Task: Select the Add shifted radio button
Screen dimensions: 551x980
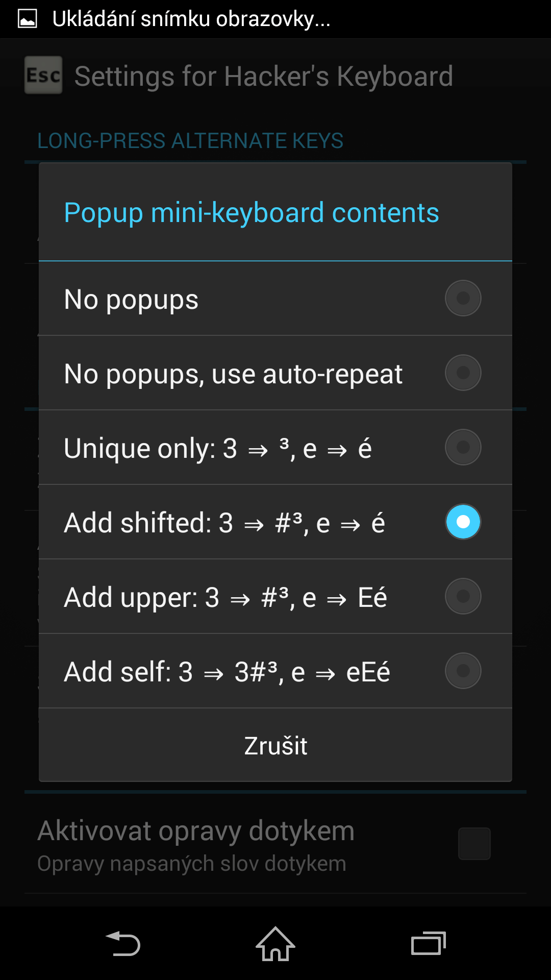Action: 463,522
